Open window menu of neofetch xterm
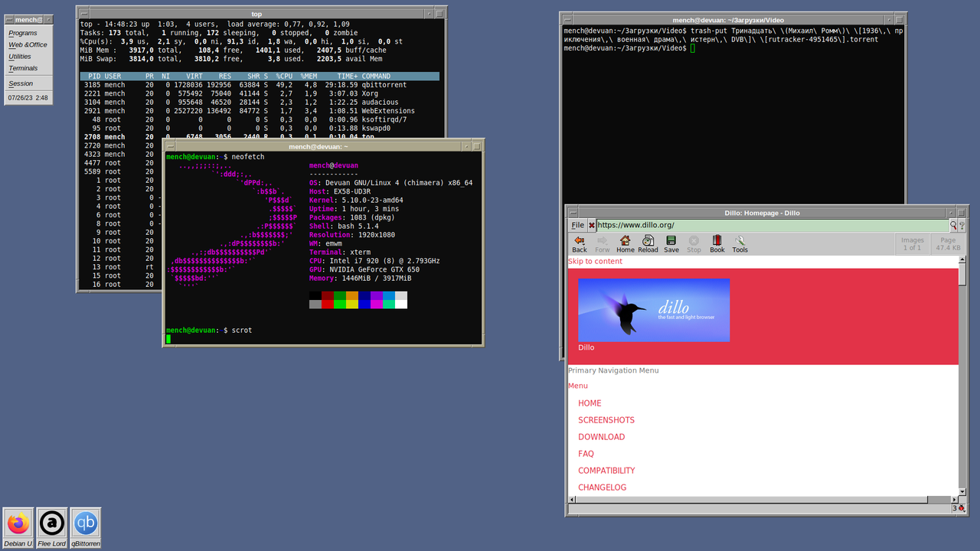 point(171,146)
